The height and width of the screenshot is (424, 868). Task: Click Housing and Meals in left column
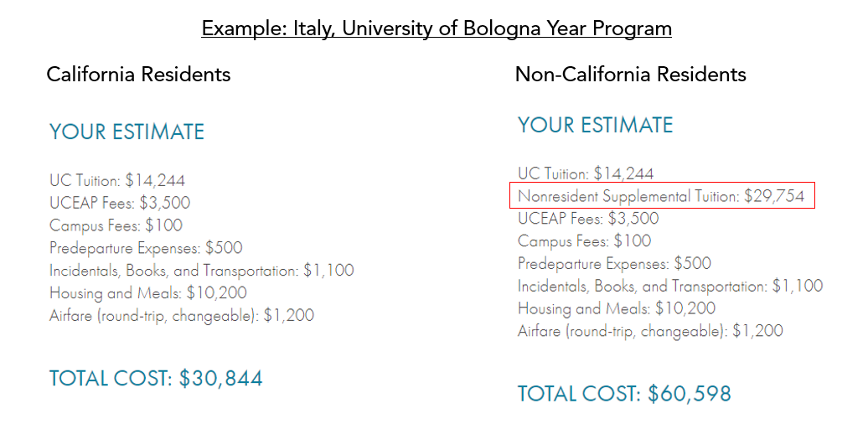click(x=147, y=292)
